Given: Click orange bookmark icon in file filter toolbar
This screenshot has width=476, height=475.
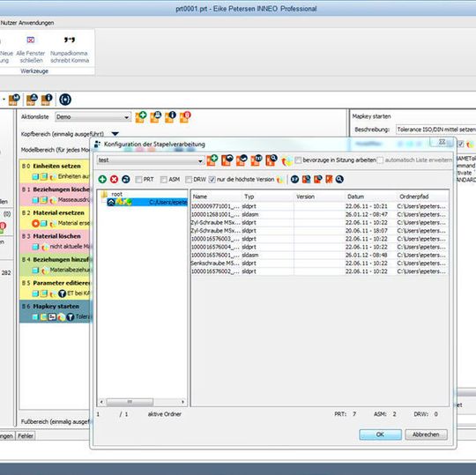Looking at the screenshot, I should click(329, 179).
